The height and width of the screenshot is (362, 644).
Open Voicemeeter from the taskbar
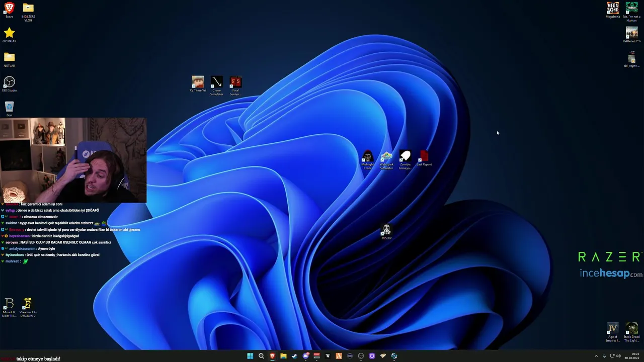tap(316, 356)
